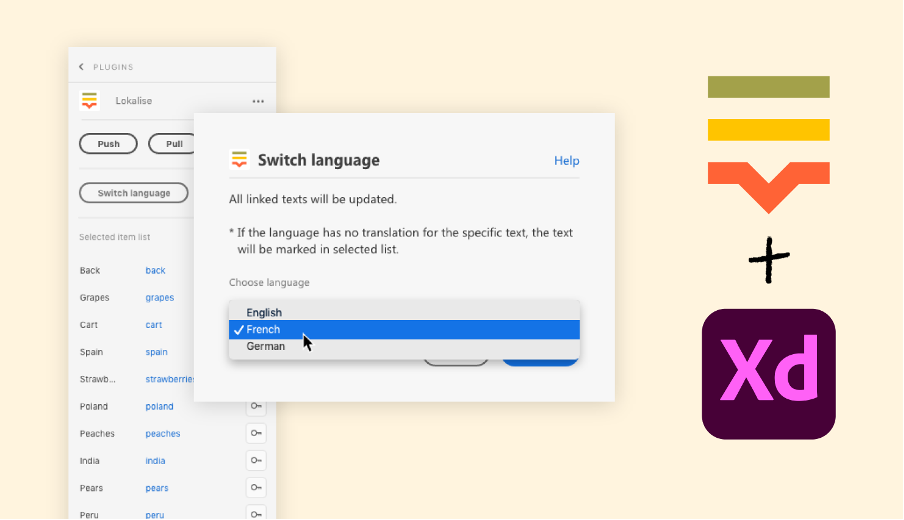Image resolution: width=904 pixels, height=520 pixels.
Task: Select the 'Poland' item text
Action: tap(93, 406)
